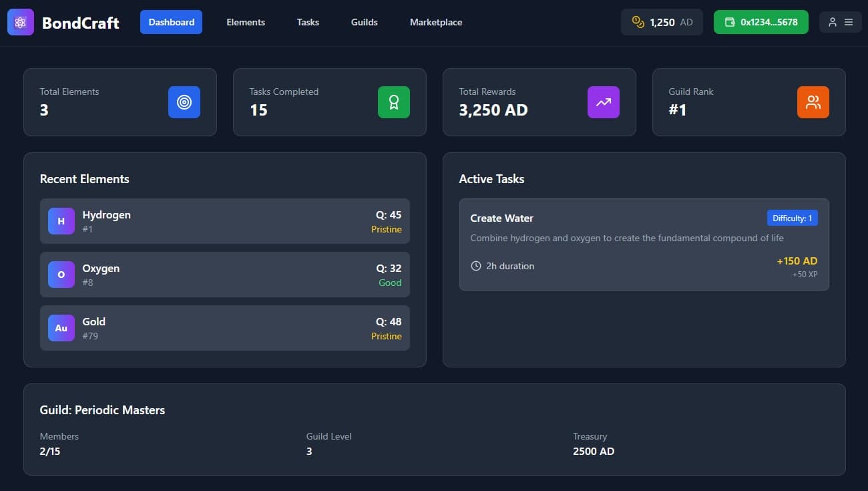The height and width of the screenshot is (491, 868).
Task: Click the blue target icon in Total Elements
Action: click(184, 102)
